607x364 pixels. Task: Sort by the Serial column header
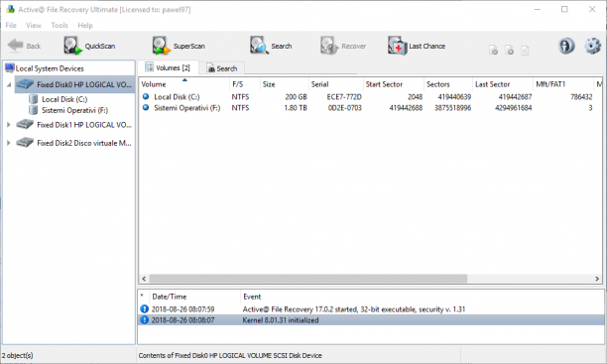(x=335, y=84)
